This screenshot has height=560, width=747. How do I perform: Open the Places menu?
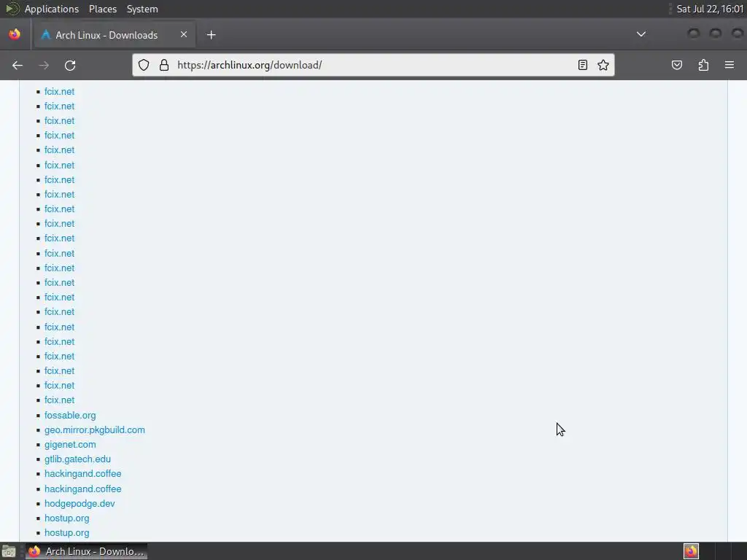pyautogui.click(x=102, y=9)
